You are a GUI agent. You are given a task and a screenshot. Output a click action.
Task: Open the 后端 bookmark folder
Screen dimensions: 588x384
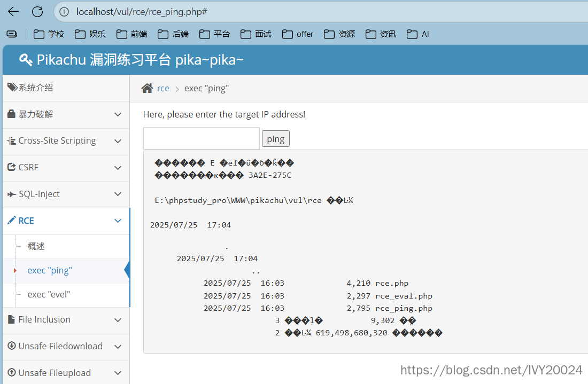tap(173, 34)
